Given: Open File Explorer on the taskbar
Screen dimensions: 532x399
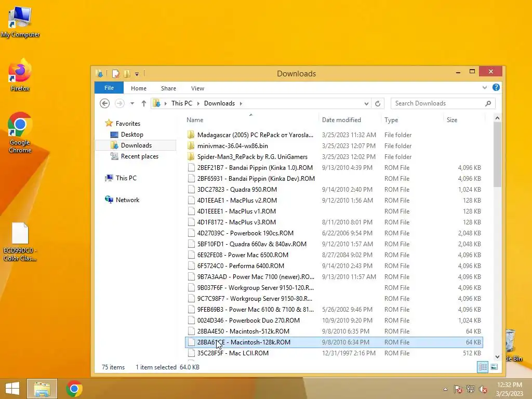Looking at the screenshot, I should [x=42, y=389].
